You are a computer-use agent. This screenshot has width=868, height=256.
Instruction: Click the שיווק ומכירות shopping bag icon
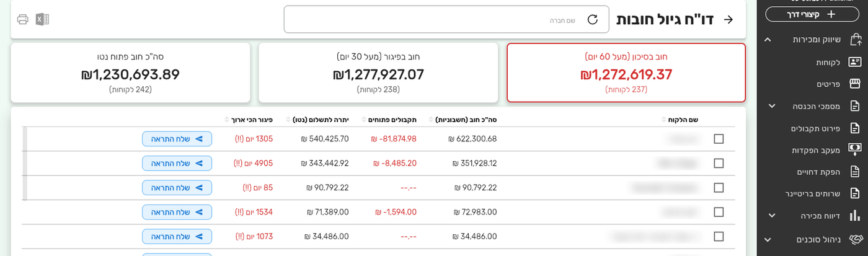(856, 39)
